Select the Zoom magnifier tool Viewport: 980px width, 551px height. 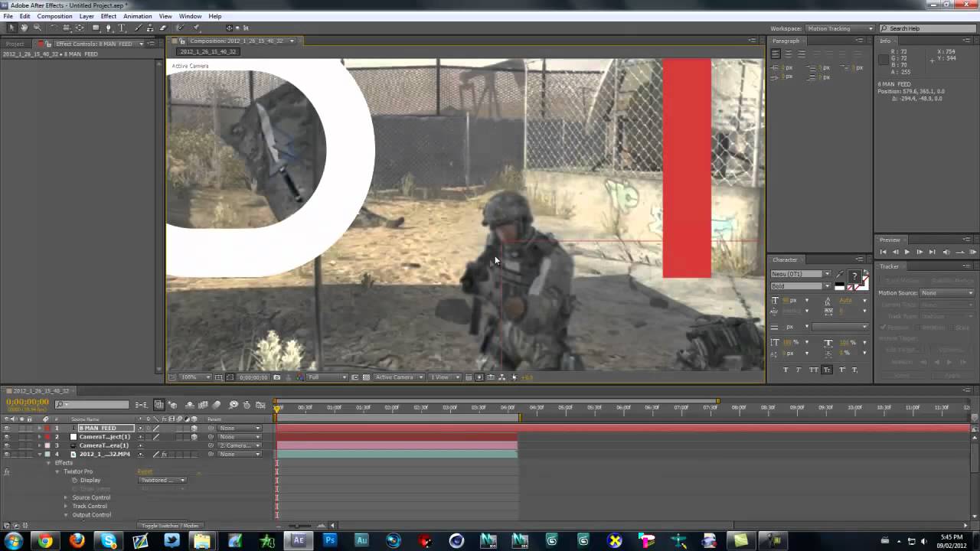[x=37, y=28]
